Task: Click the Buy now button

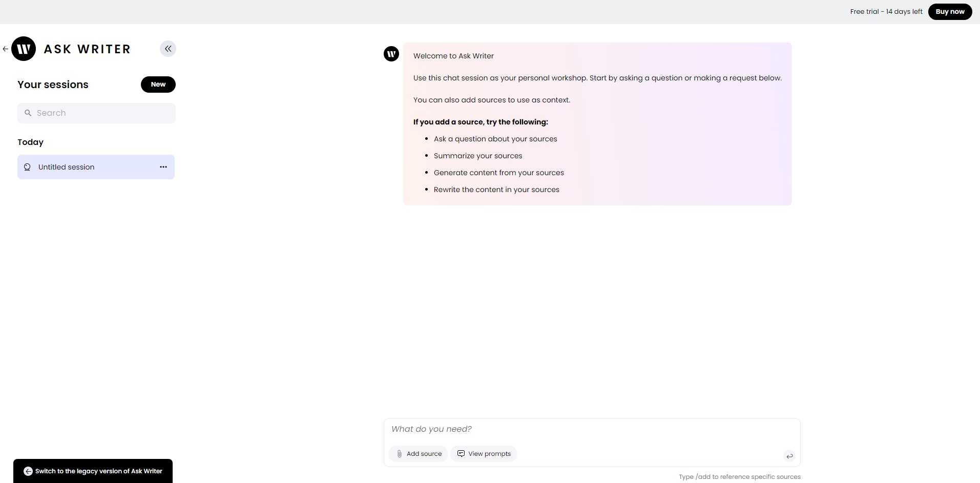Action: [950, 12]
